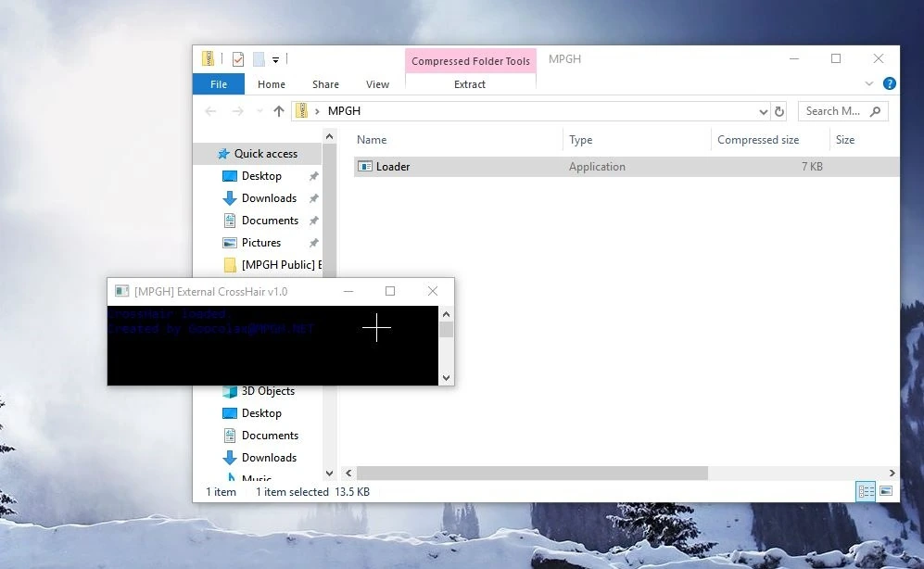The width and height of the screenshot is (924, 569).
Task: Click the Properties quick access toolbar icon
Action: click(238, 59)
